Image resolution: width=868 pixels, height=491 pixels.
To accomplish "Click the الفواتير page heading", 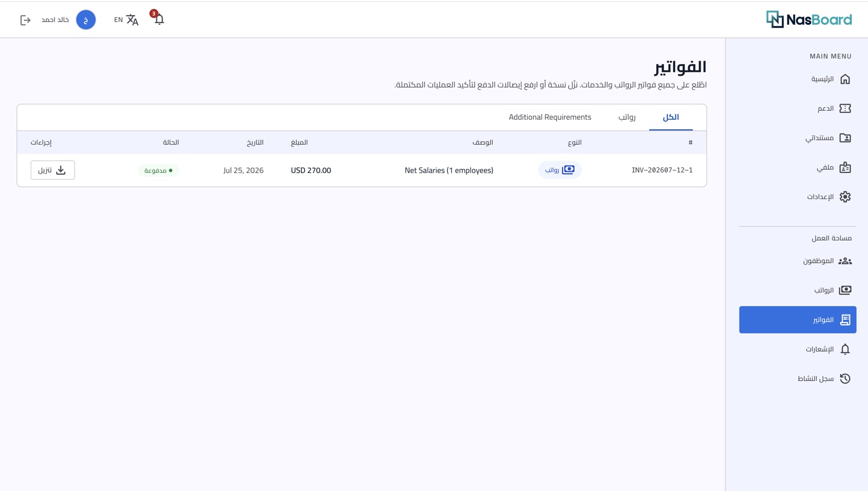I will point(681,67).
